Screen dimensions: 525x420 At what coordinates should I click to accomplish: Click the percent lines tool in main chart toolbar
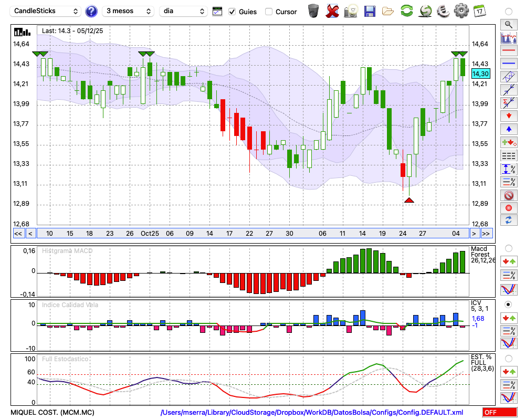point(509,182)
